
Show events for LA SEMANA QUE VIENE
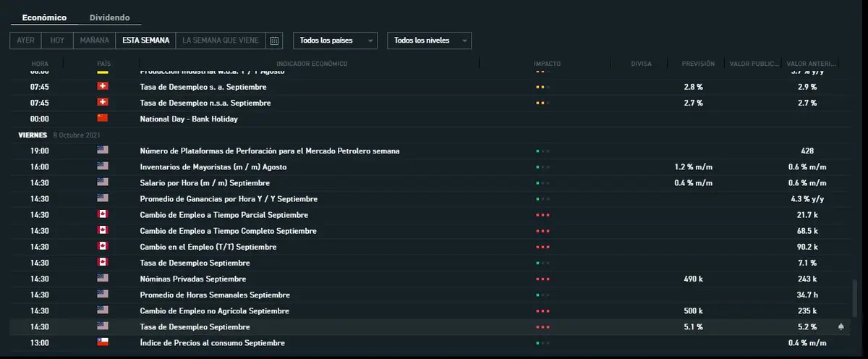[x=221, y=41]
